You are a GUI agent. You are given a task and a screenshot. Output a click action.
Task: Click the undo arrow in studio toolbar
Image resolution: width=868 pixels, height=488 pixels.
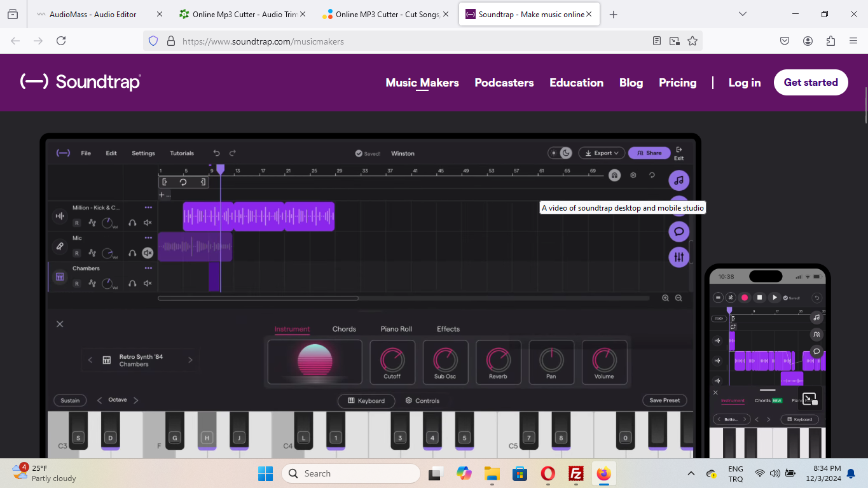point(217,153)
